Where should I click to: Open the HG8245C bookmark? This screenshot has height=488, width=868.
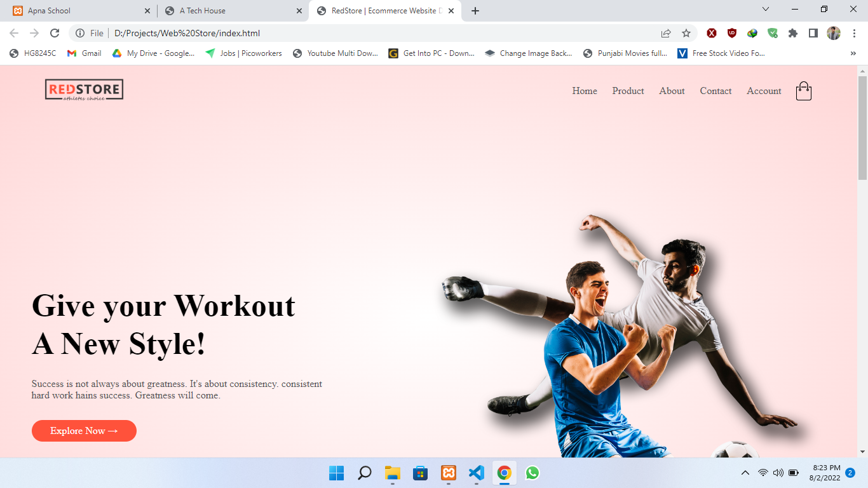tap(33, 53)
